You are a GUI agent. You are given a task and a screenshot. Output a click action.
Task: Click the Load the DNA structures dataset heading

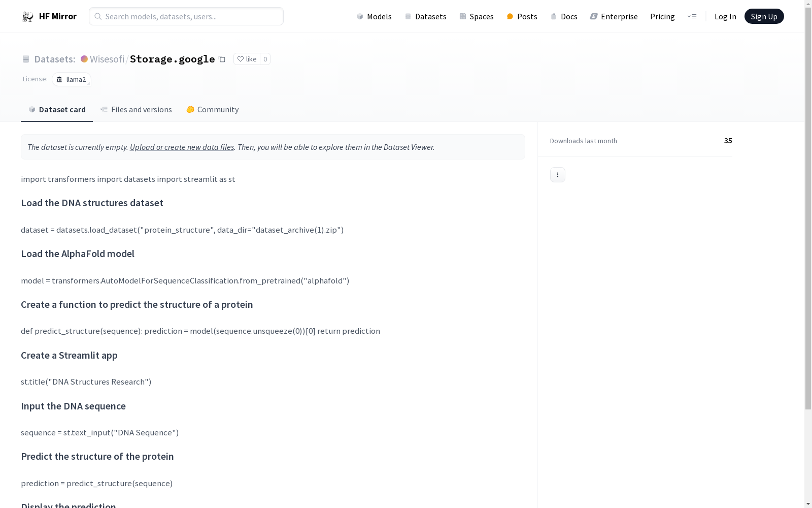tap(92, 203)
